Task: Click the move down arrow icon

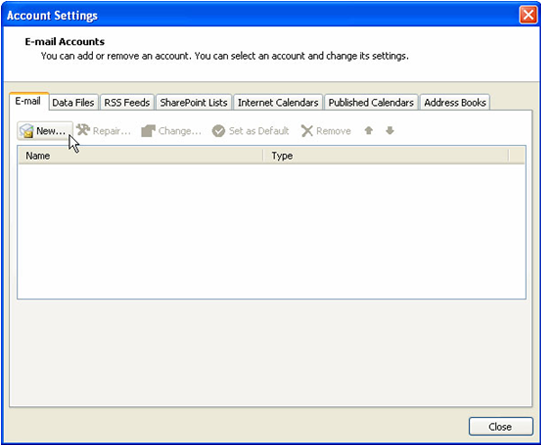Action: click(390, 130)
